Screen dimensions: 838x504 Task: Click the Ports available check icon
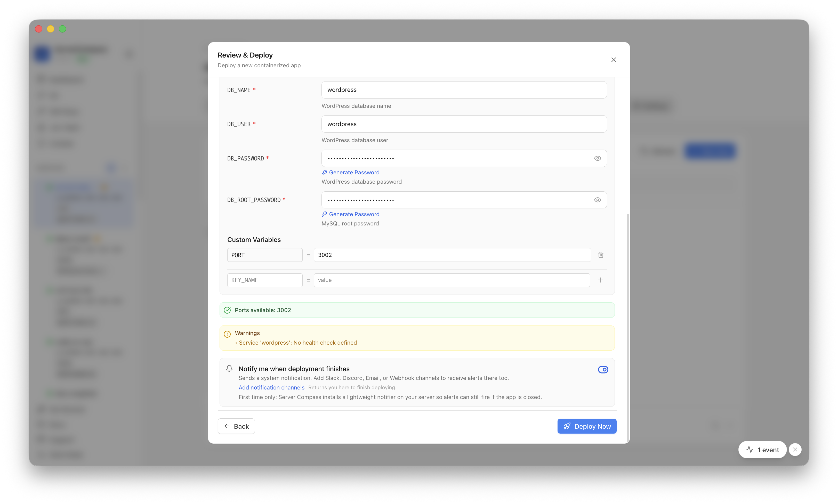227,310
